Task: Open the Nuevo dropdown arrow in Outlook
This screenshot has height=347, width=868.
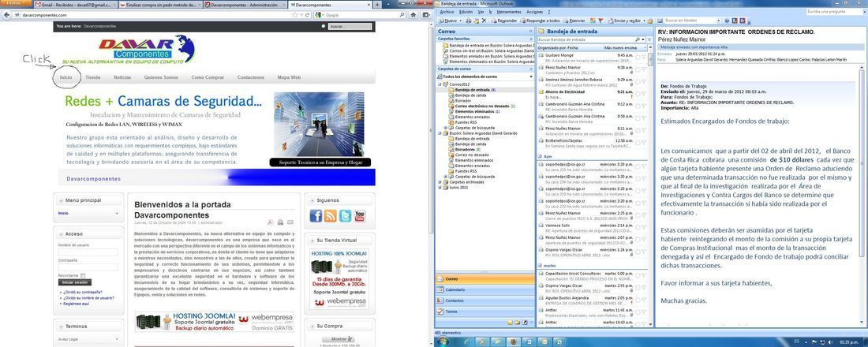Action: tap(459, 21)
